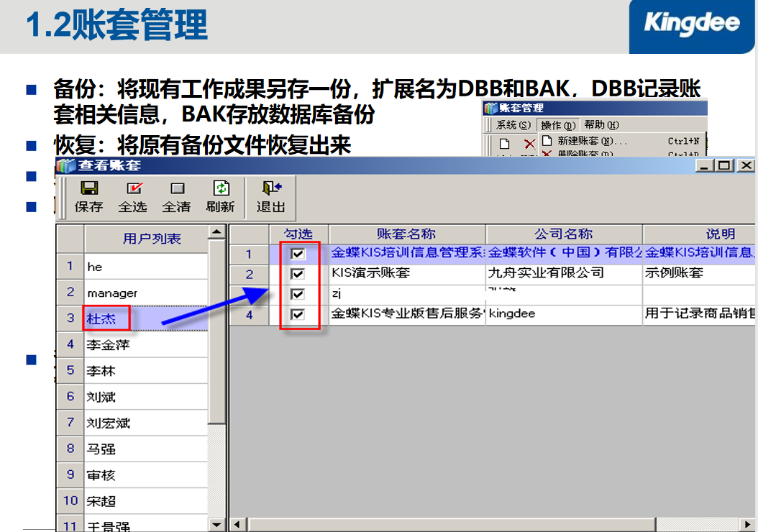Uncheck the 金蝶KIS培训信息管理系 row checkbox
Screen dimensions: 758x532
[298, 254]
